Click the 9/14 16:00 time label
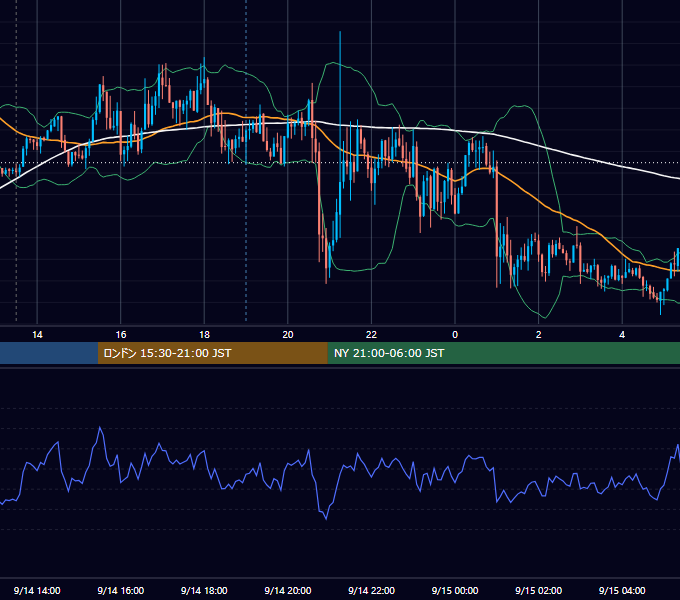The height and width of the screenshot is (600, 680). (x=121, y=590)
